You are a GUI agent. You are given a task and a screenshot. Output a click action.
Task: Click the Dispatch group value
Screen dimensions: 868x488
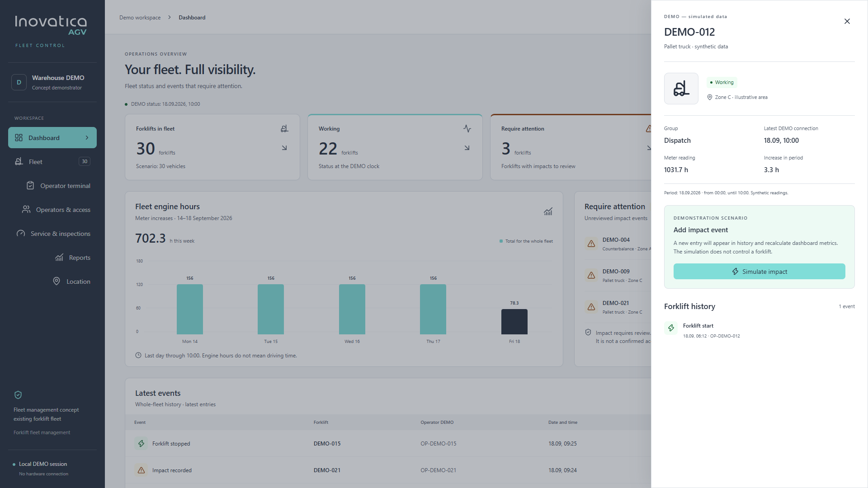677,141
